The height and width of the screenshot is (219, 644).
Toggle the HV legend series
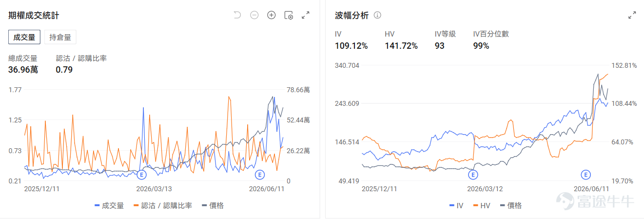(481, 206)
